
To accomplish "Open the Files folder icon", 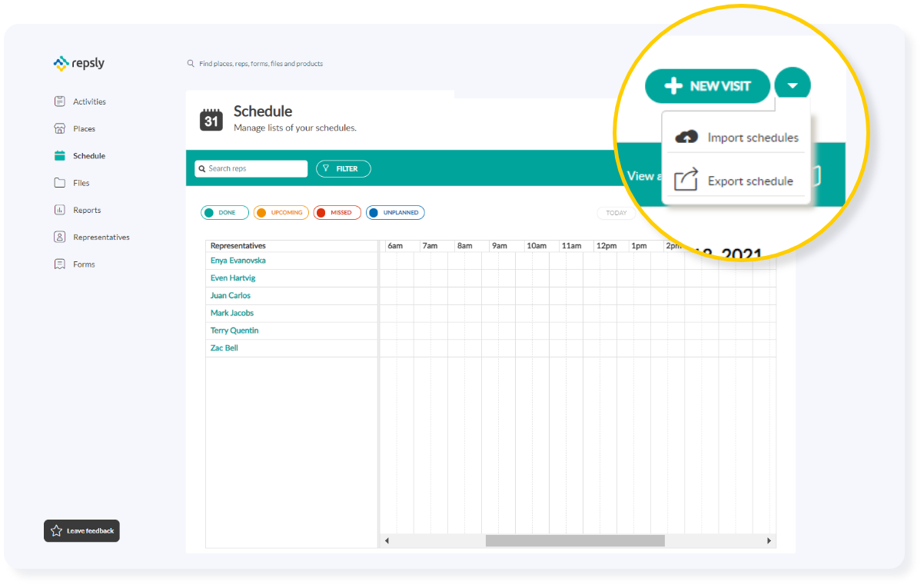I will [58, 182].
